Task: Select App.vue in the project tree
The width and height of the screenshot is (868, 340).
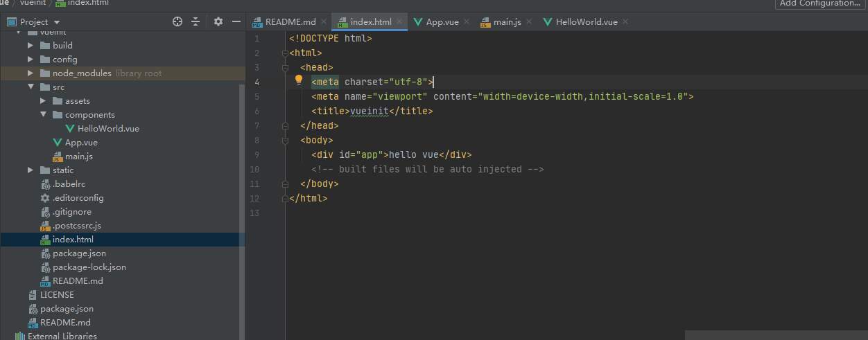Action: [82, 143]
